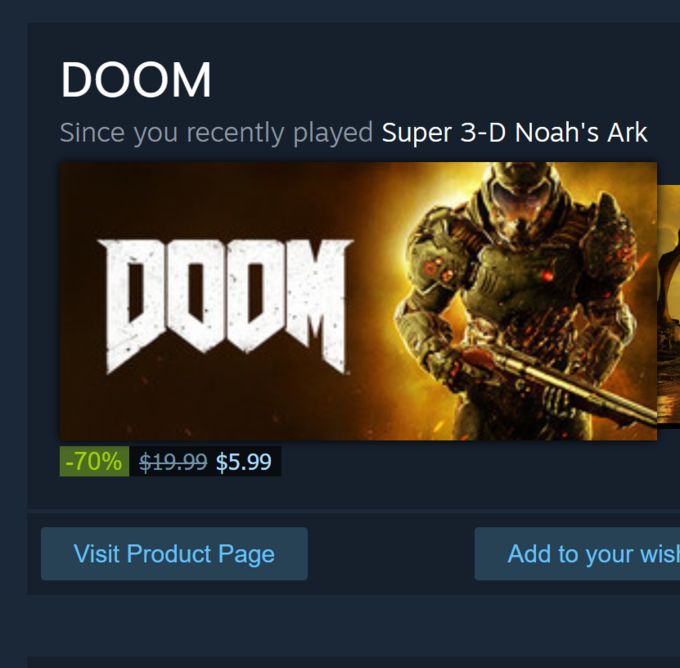Click the letter D in the DOOM logo
The width and height of the screenshot is (680, 668).
tap(130, 305)
